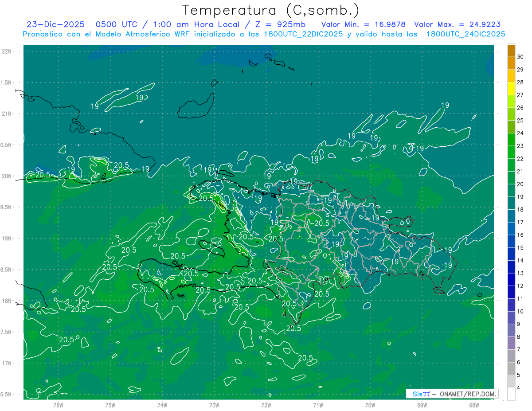Click the "Temperatura (C,somb.)" map title

coord(271,10)
